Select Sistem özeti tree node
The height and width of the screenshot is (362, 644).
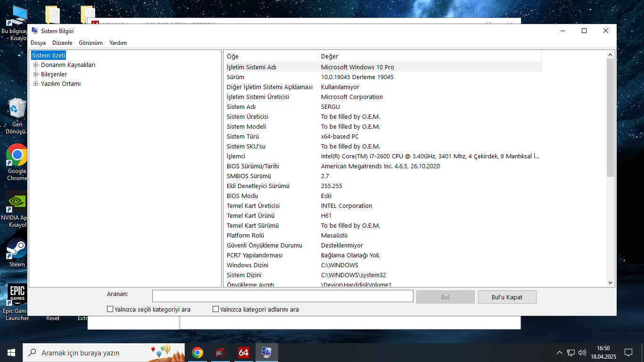point(49,56)
